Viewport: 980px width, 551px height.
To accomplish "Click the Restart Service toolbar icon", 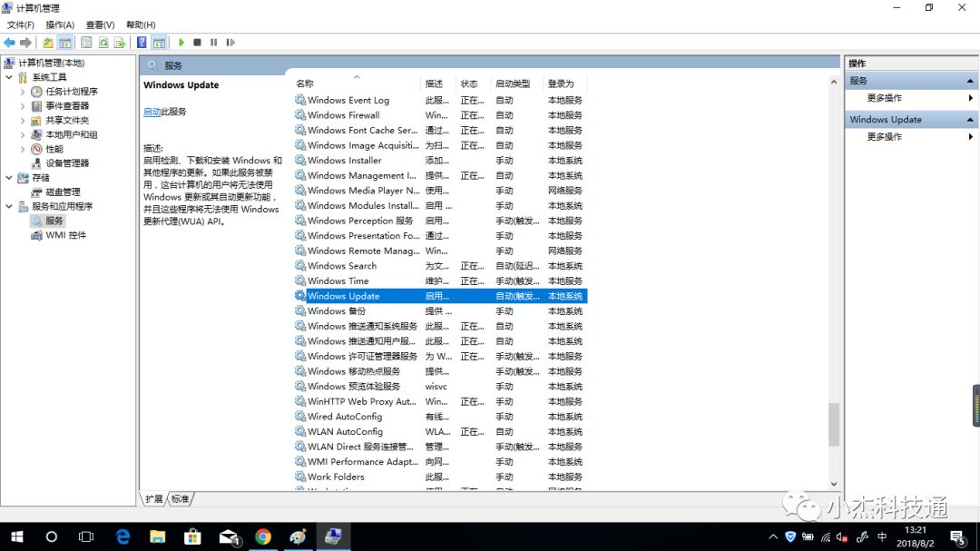I will click(x=230, y=43).
